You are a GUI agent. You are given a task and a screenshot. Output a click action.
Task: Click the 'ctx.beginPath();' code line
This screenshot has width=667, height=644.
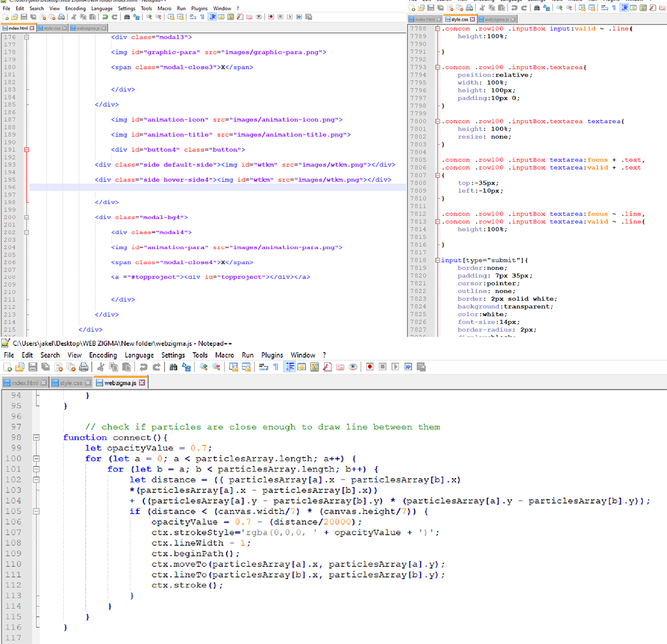pos(196,553)
